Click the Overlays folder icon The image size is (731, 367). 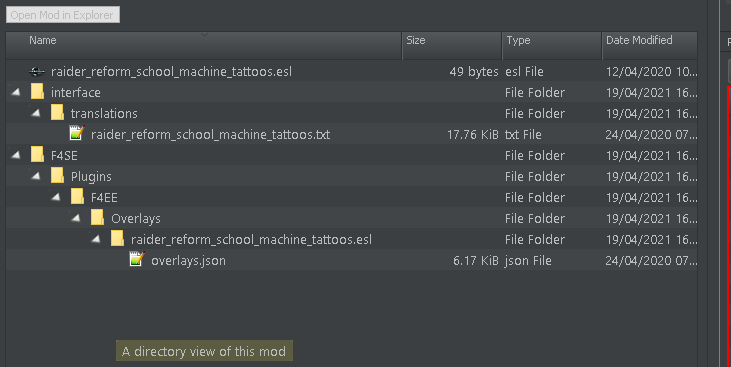coord(97,218)
